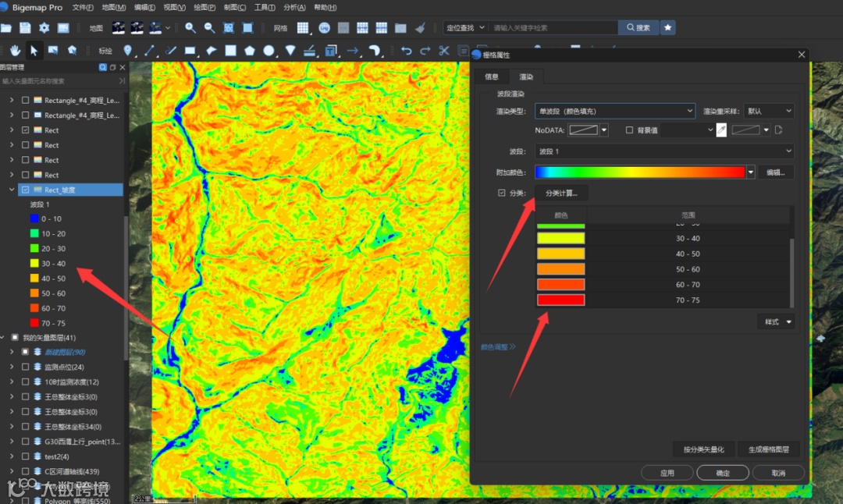This screenshot has width=843, height=504.
Task: Enable the 背景值 checkbox
Action: (x=629, y=130)
